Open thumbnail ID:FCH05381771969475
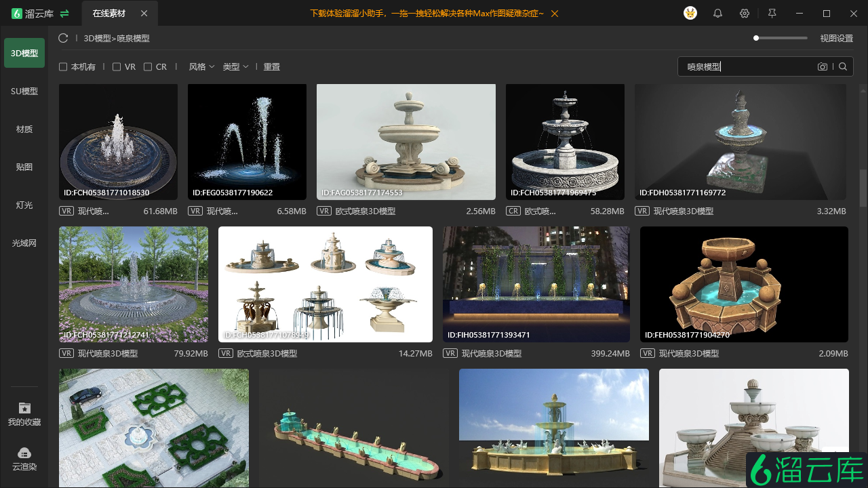868x488 pixels. pos(565,142)
